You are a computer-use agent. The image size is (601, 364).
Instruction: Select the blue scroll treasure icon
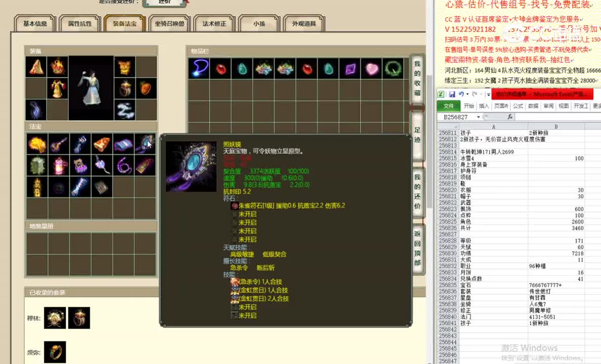coord(80,187)
